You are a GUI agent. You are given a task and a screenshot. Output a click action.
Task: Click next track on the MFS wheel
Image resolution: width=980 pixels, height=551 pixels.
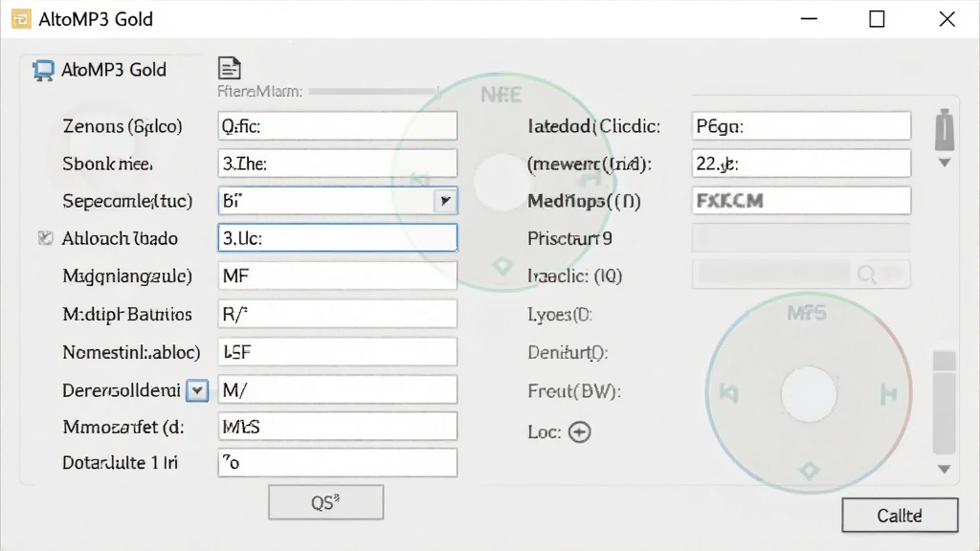coord(889,394)
